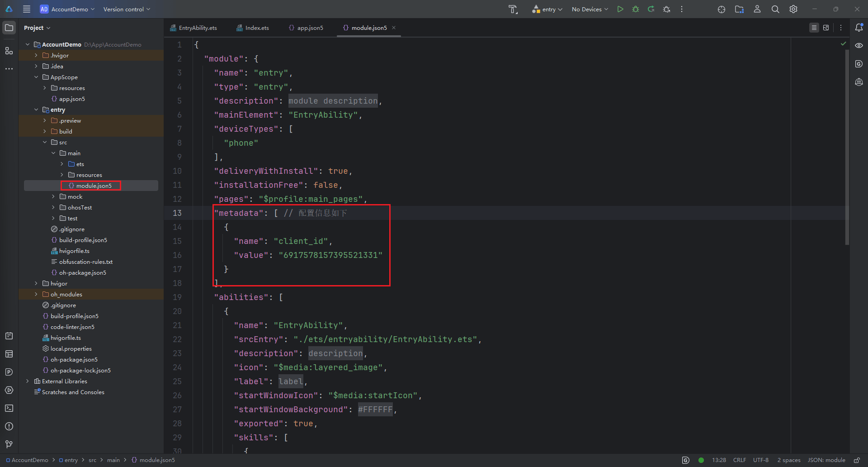
Task: Open the Terminal tool window icon
Action: 9,408
